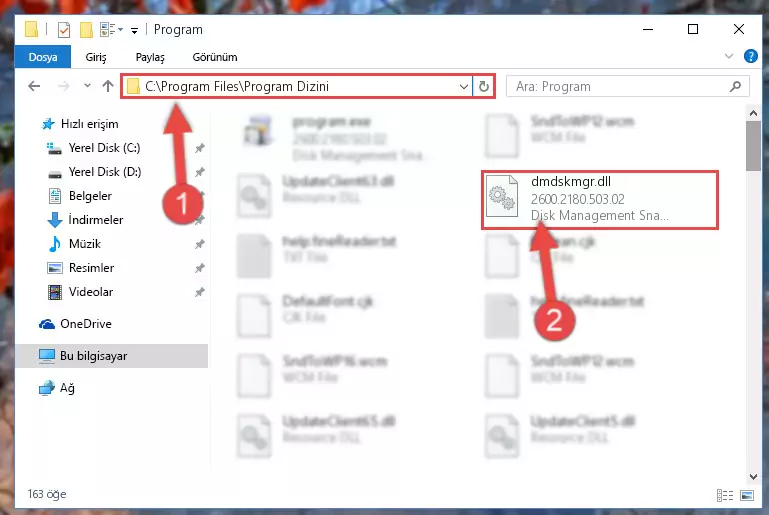Refresh the current folder view
The height and width of the screenshot is (515, 769).
click(x=484, y=86)
